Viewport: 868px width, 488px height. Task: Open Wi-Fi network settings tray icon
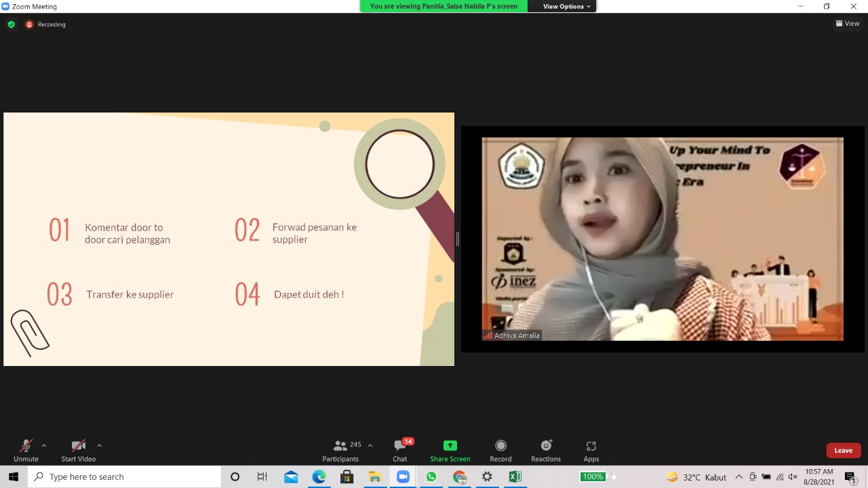click(x=780, y=476)
